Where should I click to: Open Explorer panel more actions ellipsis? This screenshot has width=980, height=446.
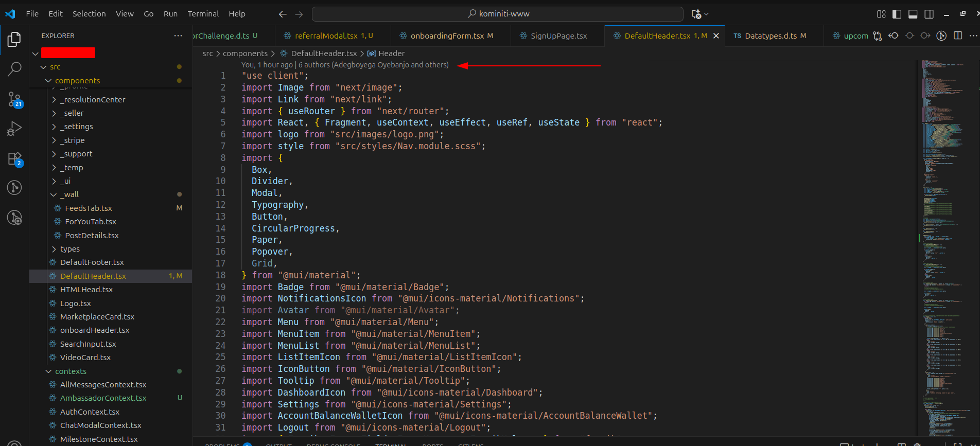point(178,35)
